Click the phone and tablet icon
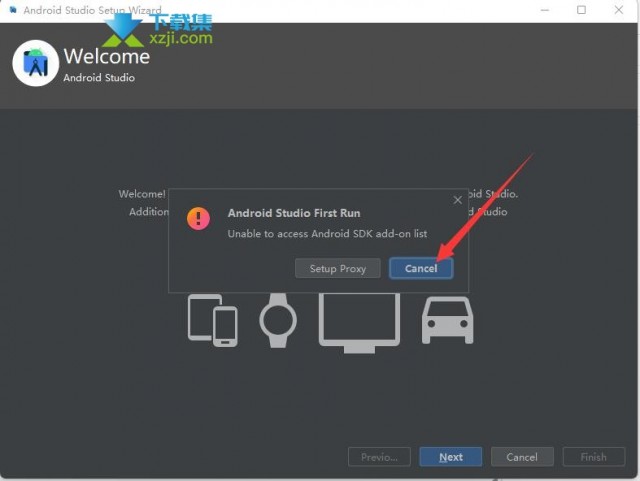 213,321
